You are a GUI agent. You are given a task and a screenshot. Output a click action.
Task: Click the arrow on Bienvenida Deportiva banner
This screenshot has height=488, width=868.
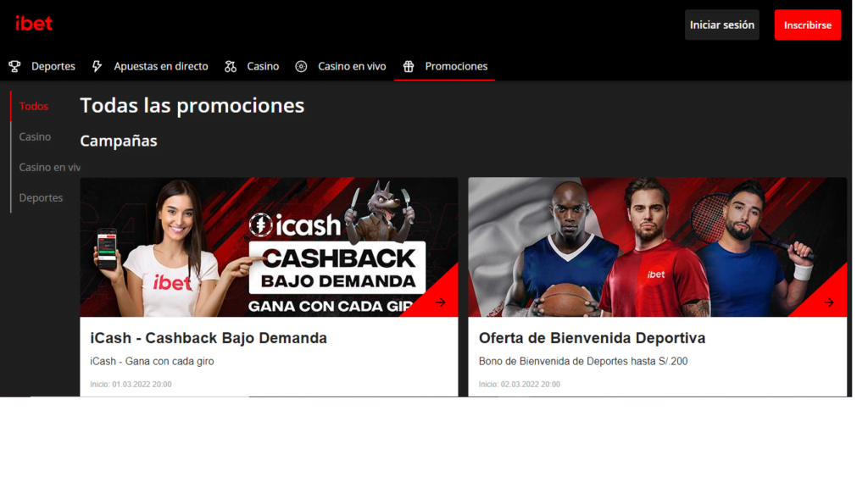[x=829, y=302]
